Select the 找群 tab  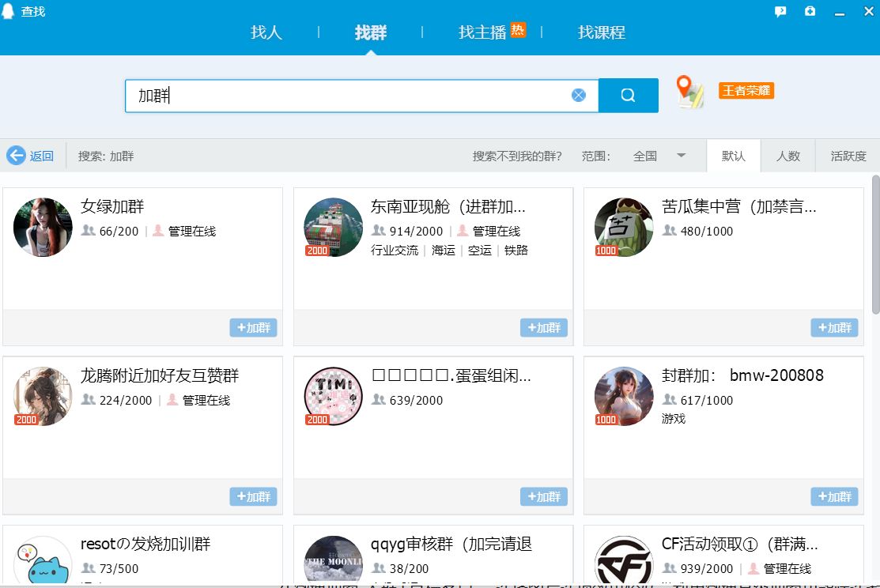click(x=370, y=32)
